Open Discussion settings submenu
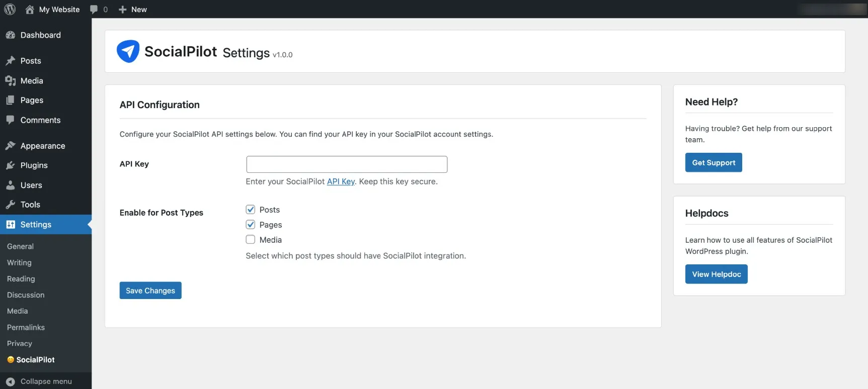Screen dimensions: 868x389 tap(26, 295)
